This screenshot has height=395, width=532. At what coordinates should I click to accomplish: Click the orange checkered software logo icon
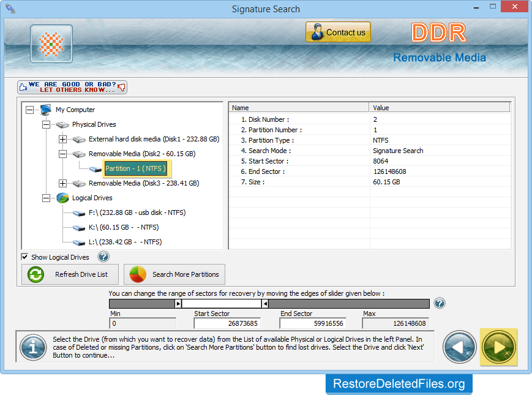tap(51, 43)
